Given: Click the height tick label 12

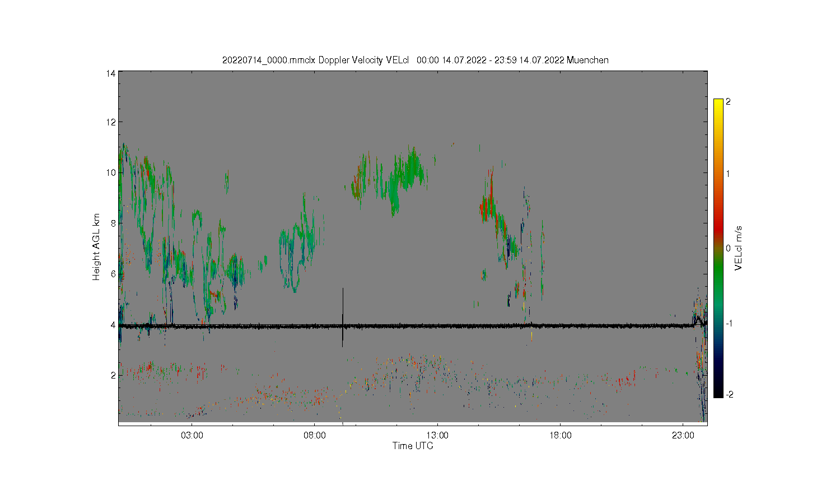Looking at the screenshot, I should pos(111,122).
